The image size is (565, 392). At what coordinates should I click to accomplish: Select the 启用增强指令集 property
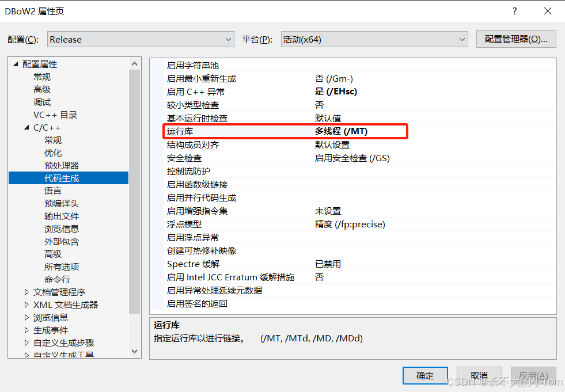[197, 211]
